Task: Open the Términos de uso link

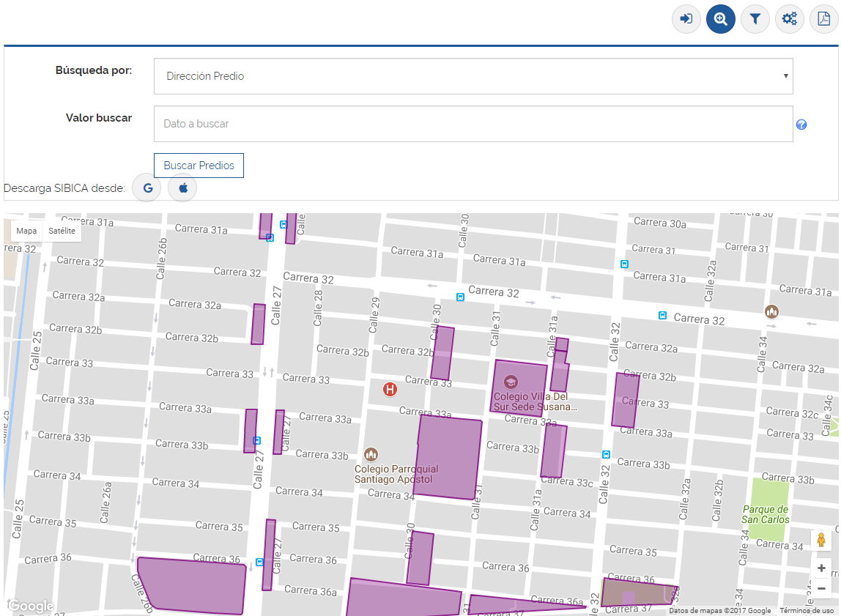Action: (807, 611)
